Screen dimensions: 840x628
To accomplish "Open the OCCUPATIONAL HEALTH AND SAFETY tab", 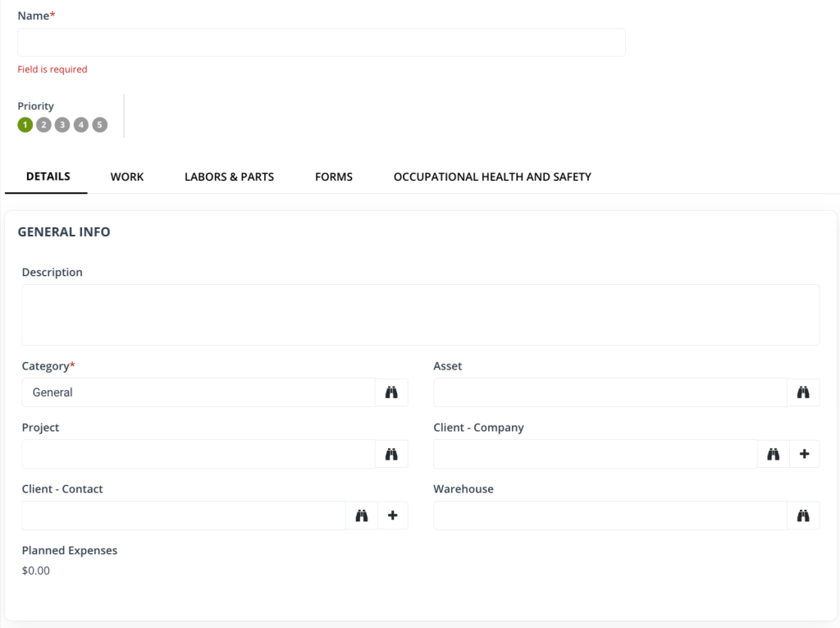I will click(492, 176).
